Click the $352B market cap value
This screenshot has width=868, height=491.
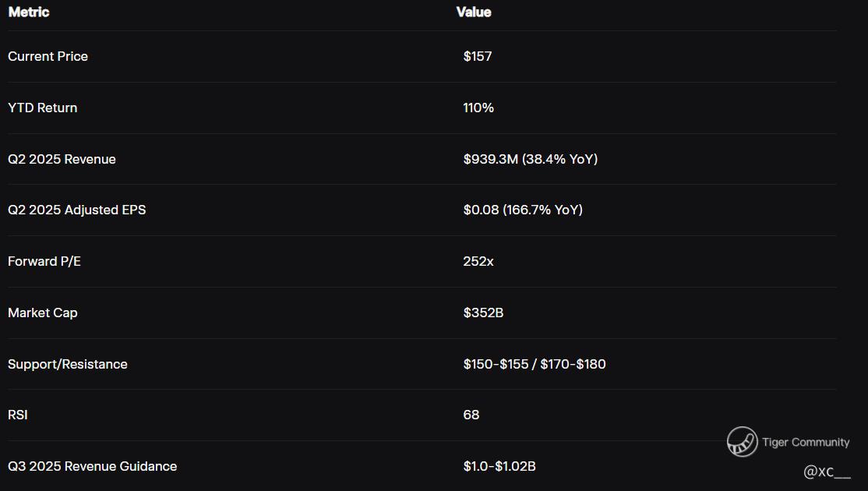pos(483,313)
